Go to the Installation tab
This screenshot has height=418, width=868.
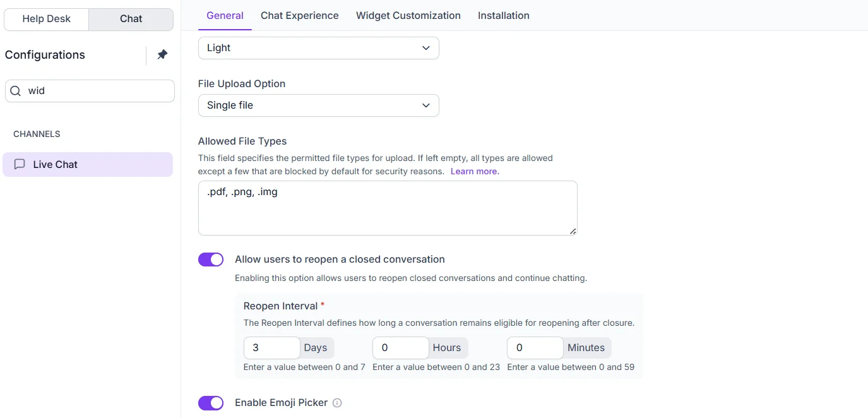504,16
